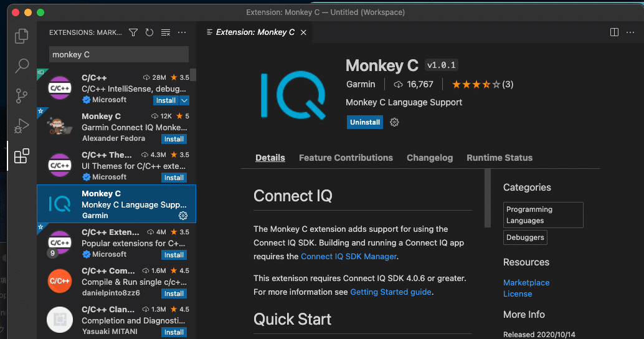This screenshot has width=644, height=339.
Task: Clear extensions search results
Action: pyautogui.click(x=166, y=32)
